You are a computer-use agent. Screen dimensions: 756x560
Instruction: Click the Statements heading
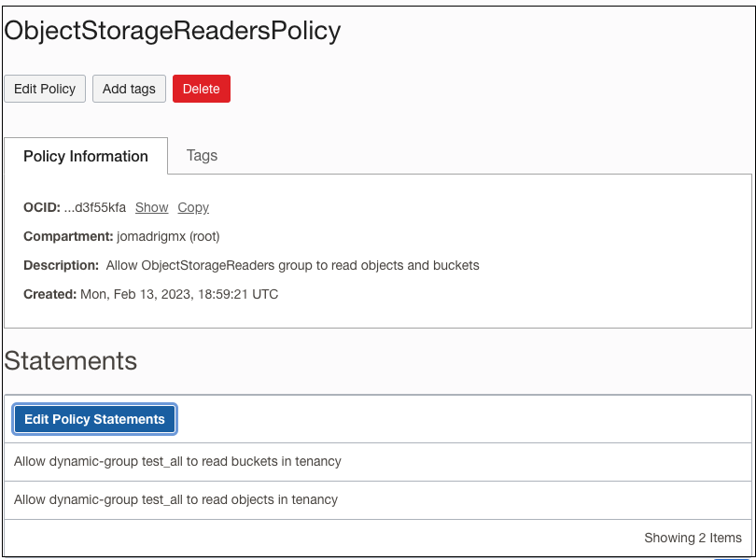[70, 361]
